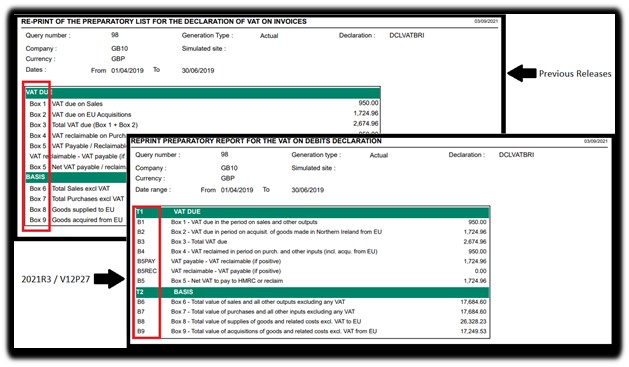Click DCLVATBRI declaration value in new report
Image resolution: width=629 pixels, height=367 pixels.
[516, 155]
